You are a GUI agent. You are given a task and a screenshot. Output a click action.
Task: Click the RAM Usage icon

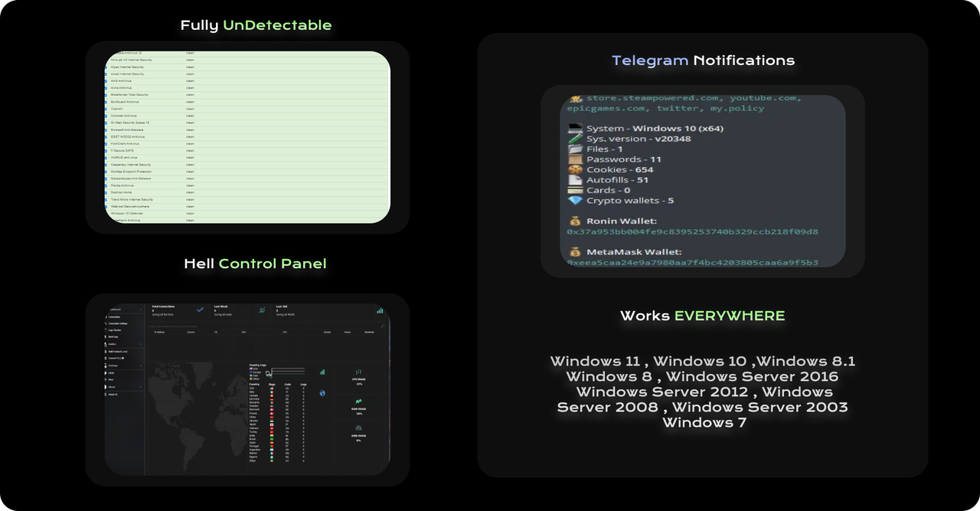(358, 401)
